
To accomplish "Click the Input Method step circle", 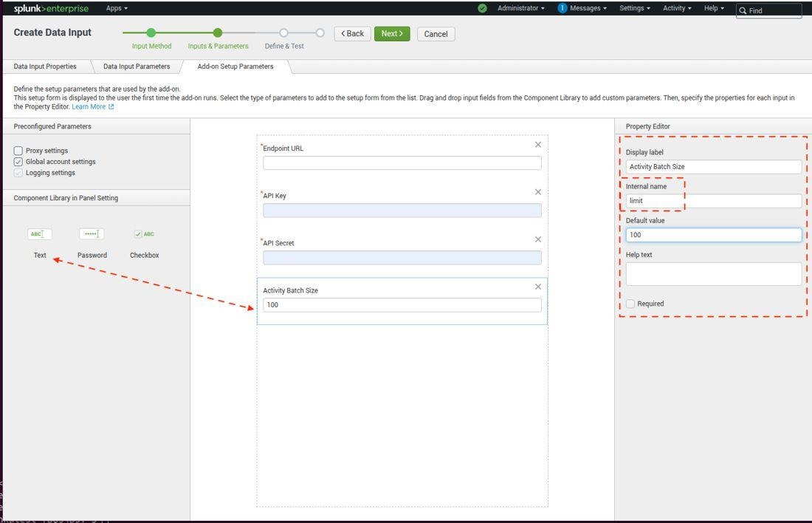I will click(x=151, y=33).
